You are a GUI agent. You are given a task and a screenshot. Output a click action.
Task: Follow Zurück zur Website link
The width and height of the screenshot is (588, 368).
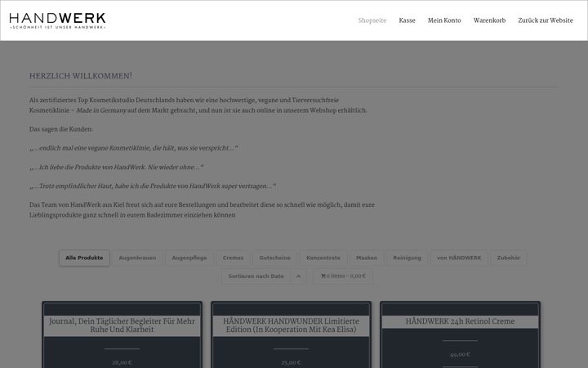[x=546, y=20]
